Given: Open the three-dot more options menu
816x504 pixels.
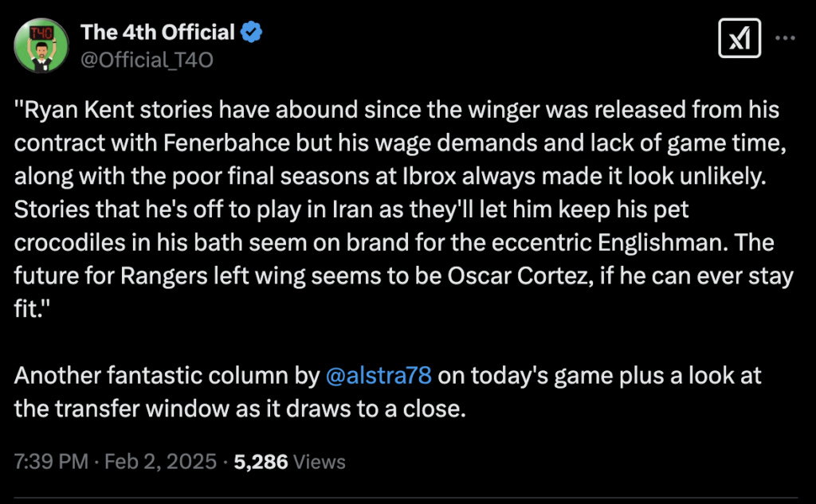Looking at the screenshot, I should [x=785, y=38].
